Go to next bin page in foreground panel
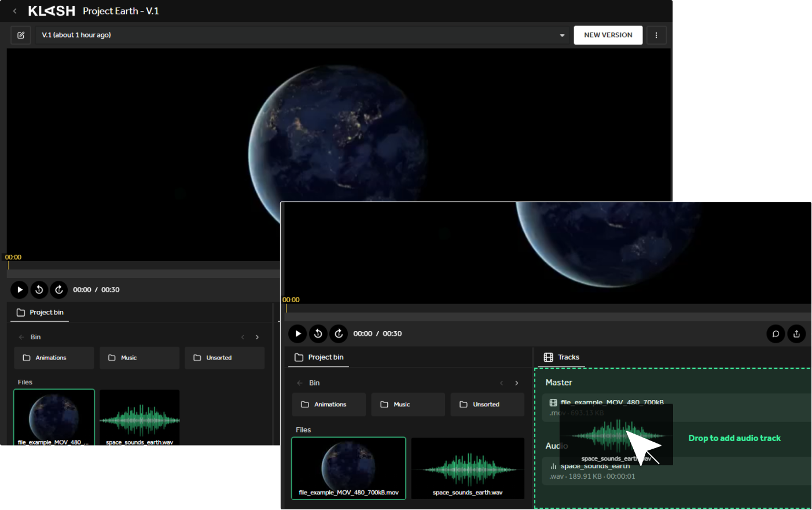Viewport: 812px width, 510px height. pyautogui.click(x=517, y=383)
